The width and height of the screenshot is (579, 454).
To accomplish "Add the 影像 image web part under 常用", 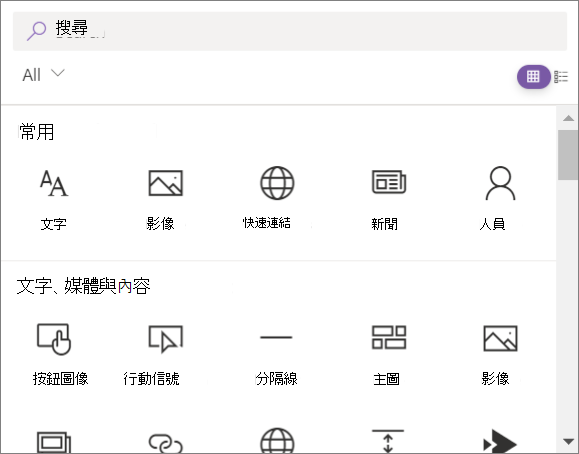I will (x=165, y=198).
